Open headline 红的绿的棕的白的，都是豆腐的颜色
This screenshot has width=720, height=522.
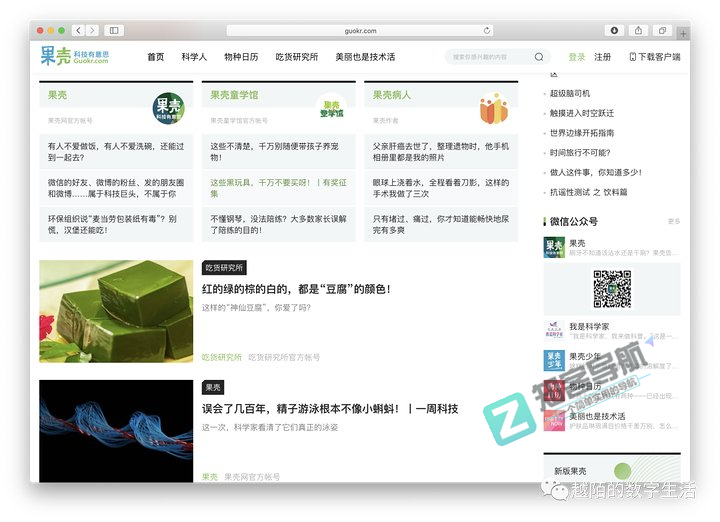coord(297,289)
